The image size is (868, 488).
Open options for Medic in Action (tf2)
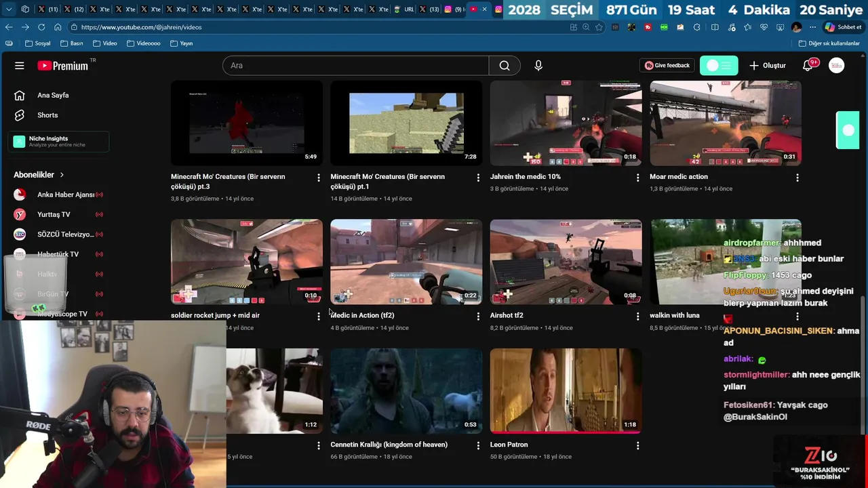pos(478,317)
